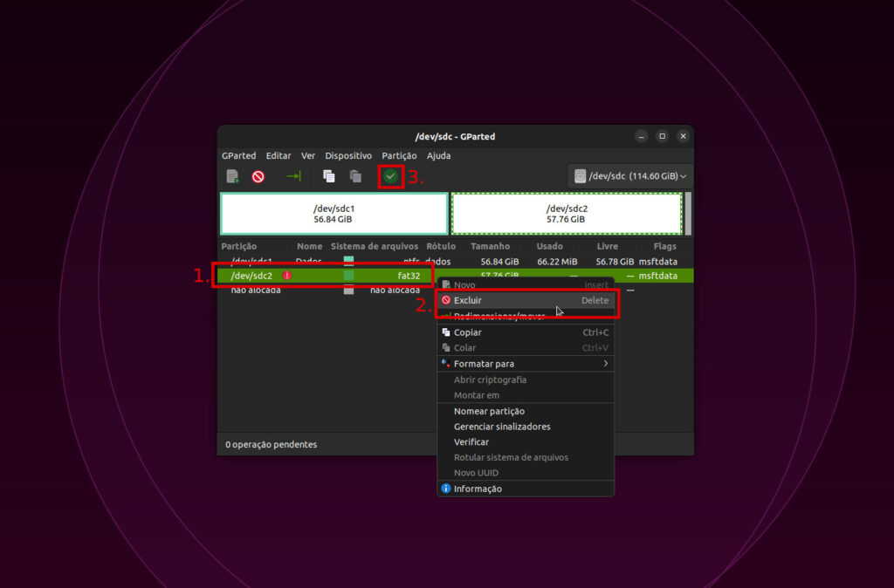This screenshot has width=894, height=588.
Task: Click the 'fat32' file system cell
Action: 409,276
